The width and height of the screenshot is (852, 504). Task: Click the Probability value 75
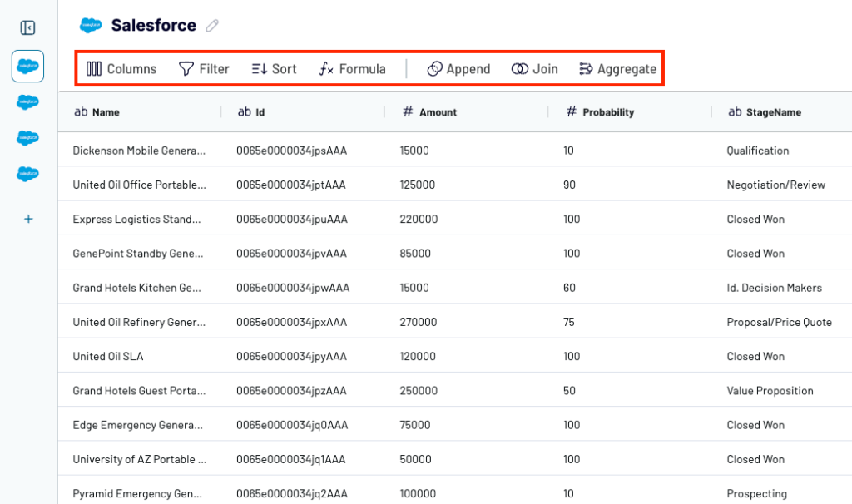click(569, 322)
